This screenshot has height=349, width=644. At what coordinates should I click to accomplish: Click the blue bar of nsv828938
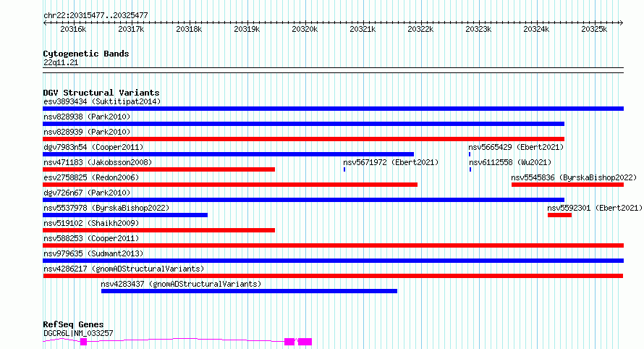tap(303, 124)
